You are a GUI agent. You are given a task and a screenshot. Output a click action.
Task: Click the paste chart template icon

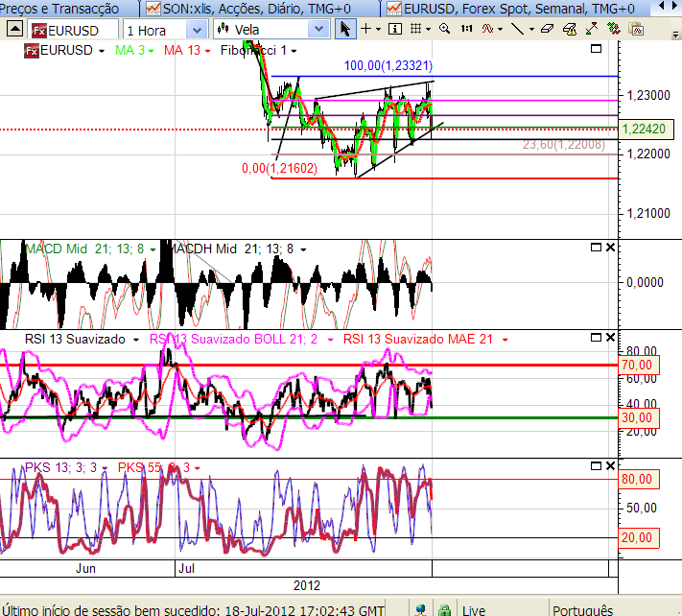(636, 29)
